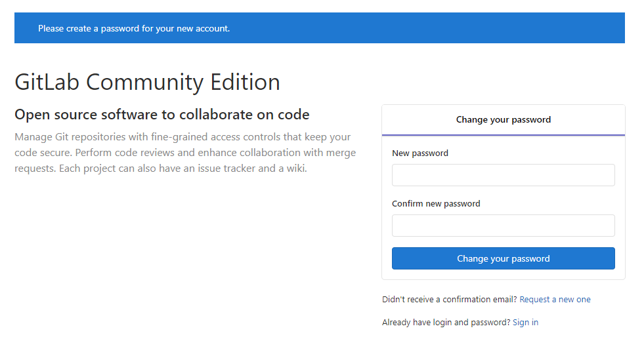Submit with the blue Change your password button
The image size is (644, 339).
click(503, 258)
